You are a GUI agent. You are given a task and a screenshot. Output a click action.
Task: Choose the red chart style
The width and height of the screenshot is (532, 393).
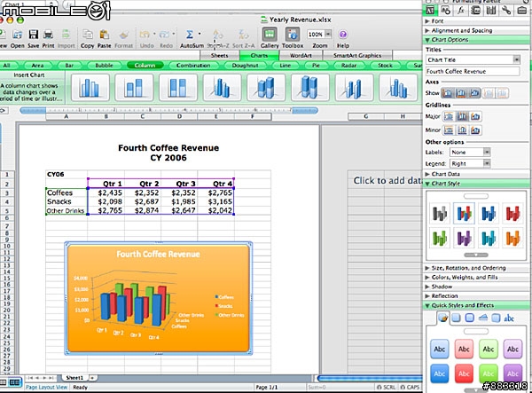pyautogui.click(x=512, y=213)
